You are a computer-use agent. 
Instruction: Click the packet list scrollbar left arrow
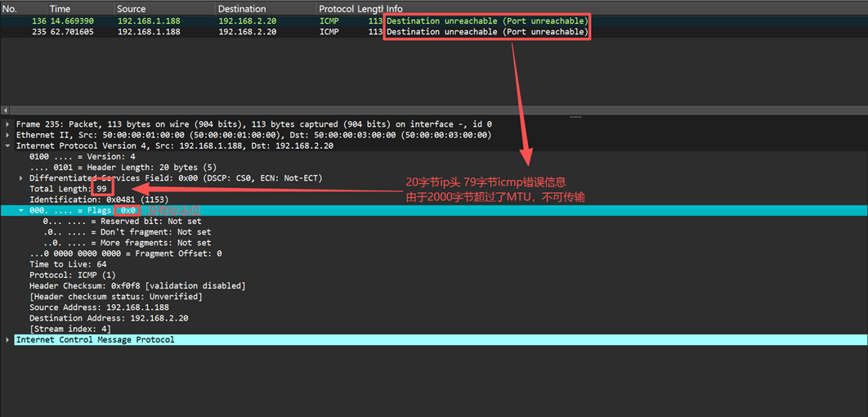tap(6, 109)
